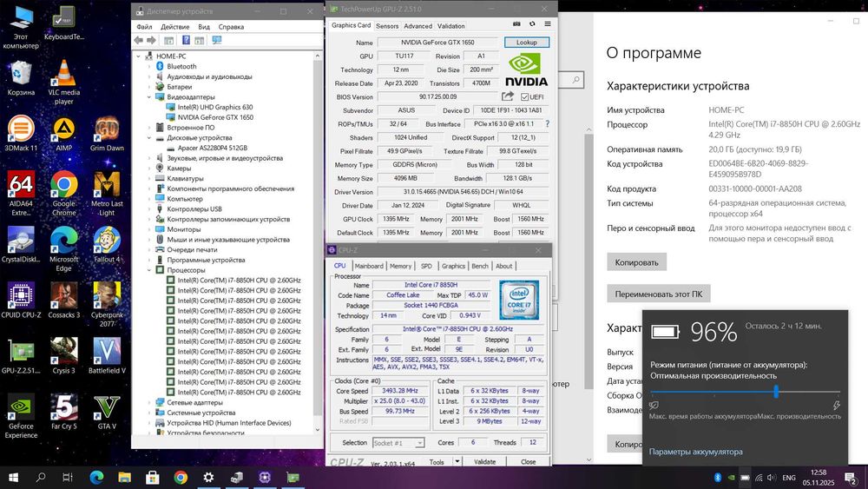The height and width of the screenshot is (489, 868).
Task: Open VLC media player desktop icon
Action: point(63,82)
